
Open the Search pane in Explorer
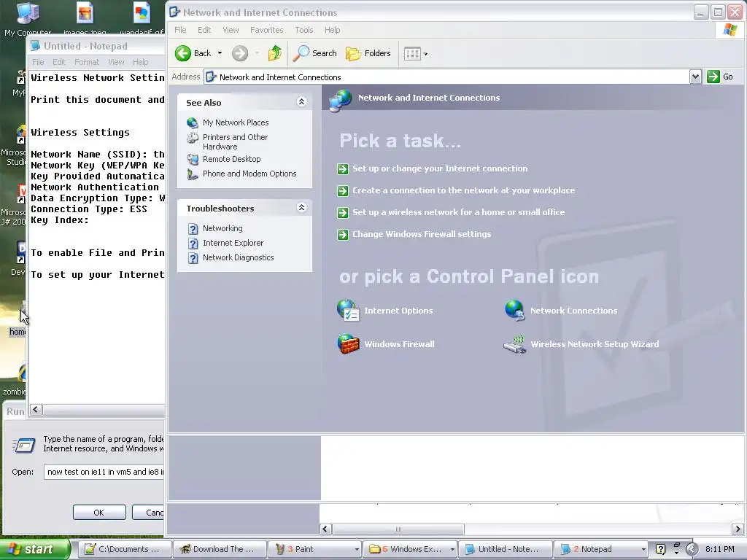tap(315, 53)
